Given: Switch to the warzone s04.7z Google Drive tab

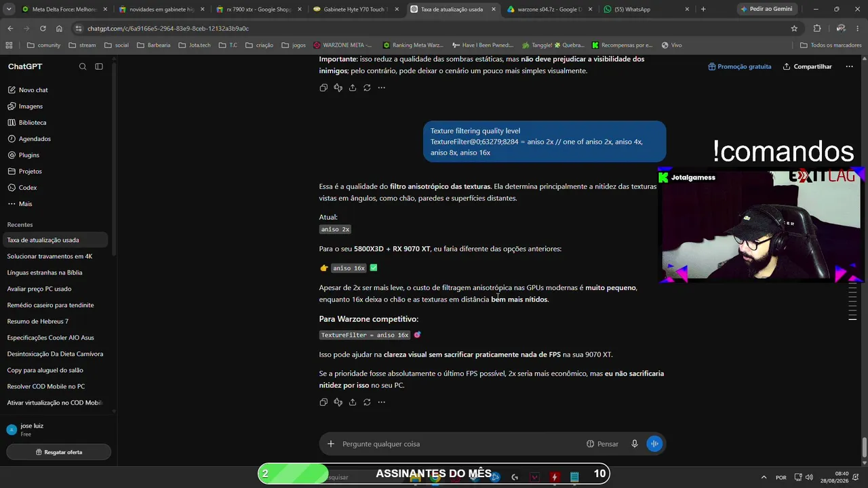Looking at the screenshot, I should point(549,9).
